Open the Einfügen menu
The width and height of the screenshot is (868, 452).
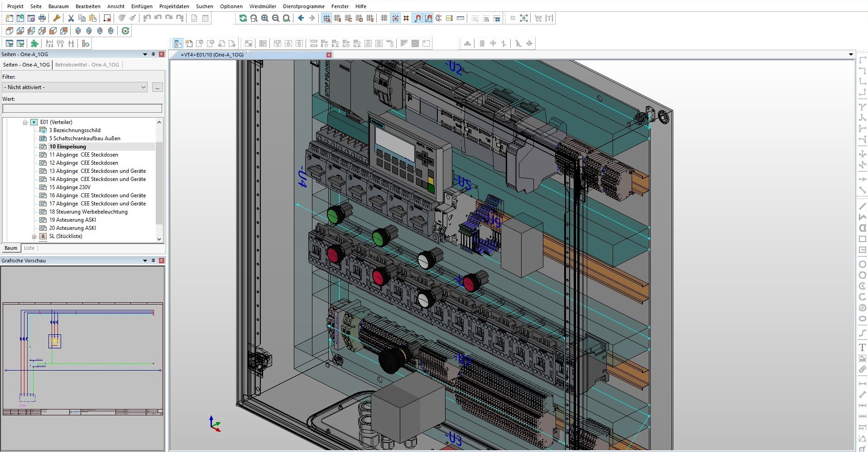(142, 6)
